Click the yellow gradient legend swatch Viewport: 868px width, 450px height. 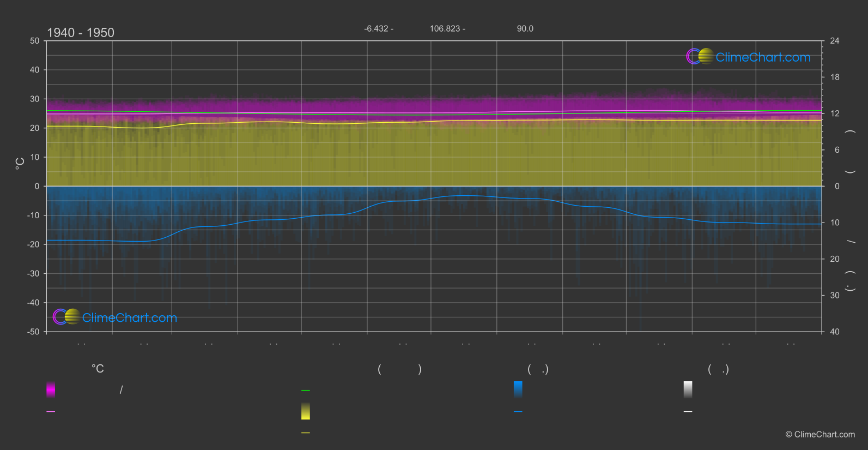(306, 411)
